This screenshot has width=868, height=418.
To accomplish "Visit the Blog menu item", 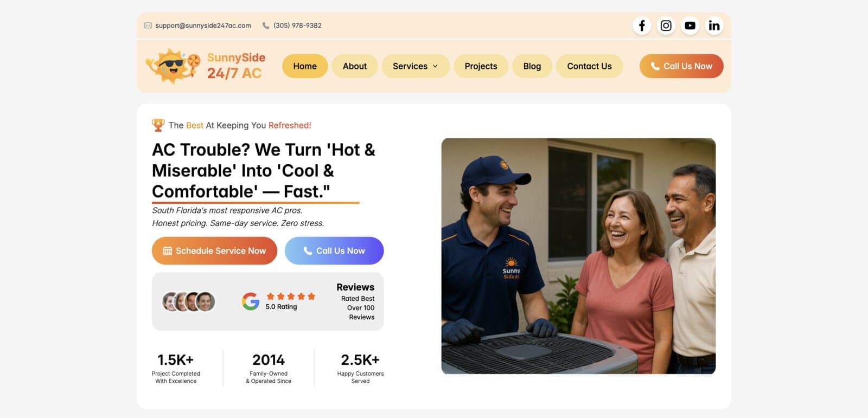I will 532,66.
